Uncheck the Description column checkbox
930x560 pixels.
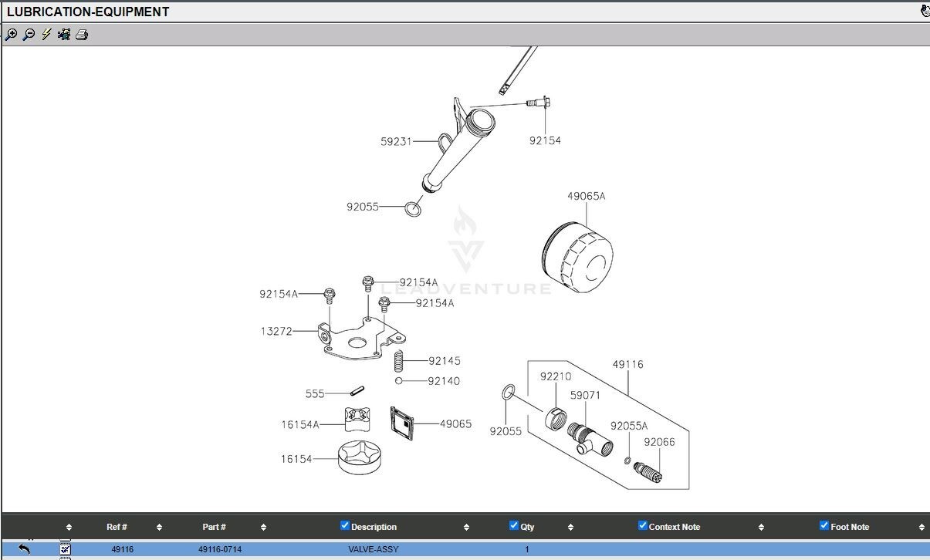click(x=345, y=525)
